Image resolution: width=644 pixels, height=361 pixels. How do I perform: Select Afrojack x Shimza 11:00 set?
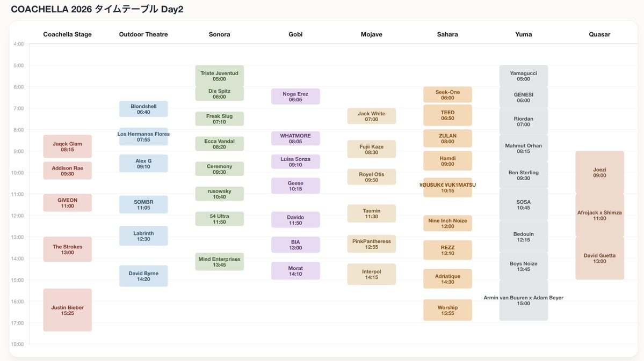[599, 216]
